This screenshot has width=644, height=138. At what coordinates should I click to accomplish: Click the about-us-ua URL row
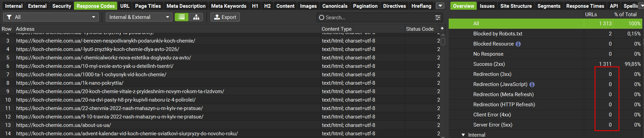(x=64, y=125)
